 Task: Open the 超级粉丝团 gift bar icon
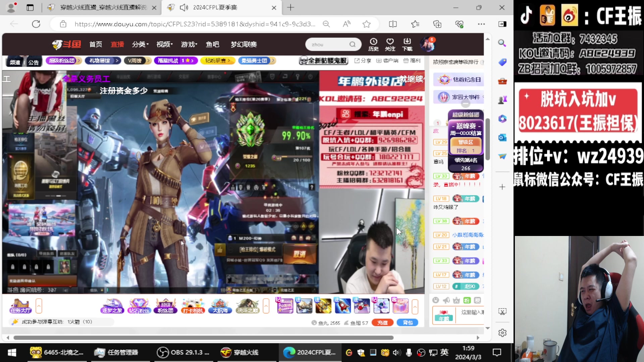(x=166, y=306)
